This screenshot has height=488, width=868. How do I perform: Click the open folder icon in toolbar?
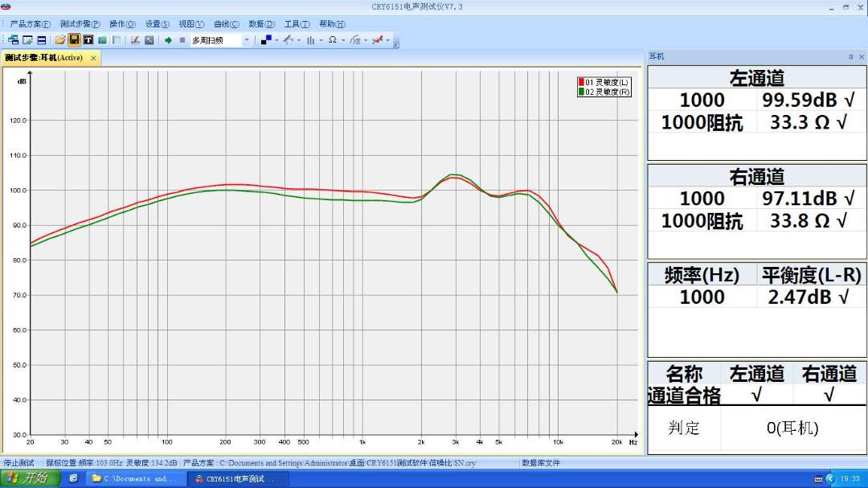(x=60, y=40)
